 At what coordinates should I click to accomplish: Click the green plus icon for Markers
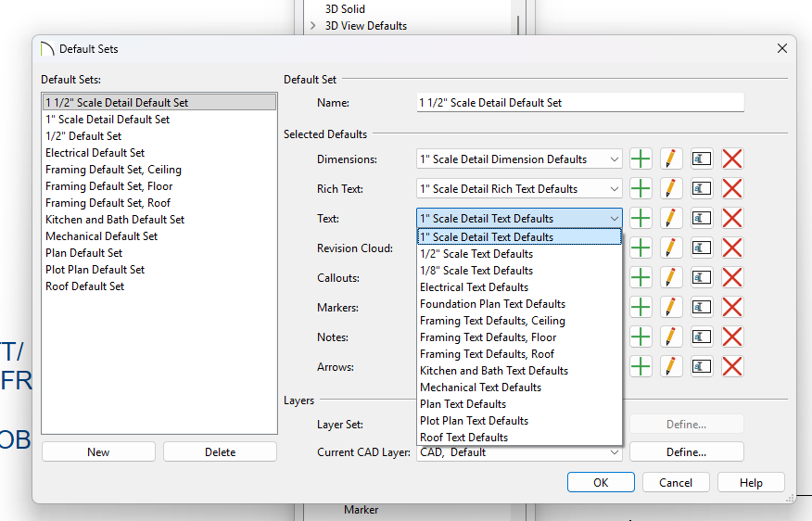(641, 308)
